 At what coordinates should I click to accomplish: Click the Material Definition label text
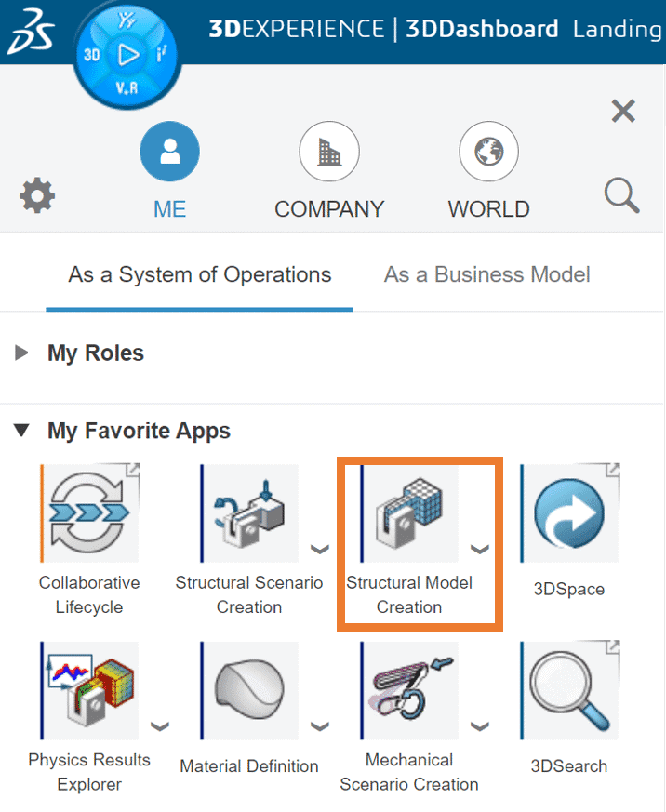tap(249, 765)
